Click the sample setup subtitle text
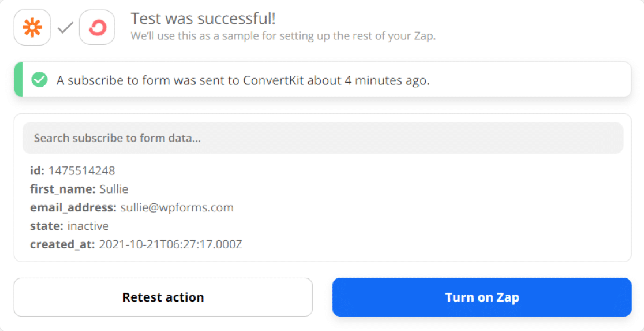 click(x=283, y=36)
